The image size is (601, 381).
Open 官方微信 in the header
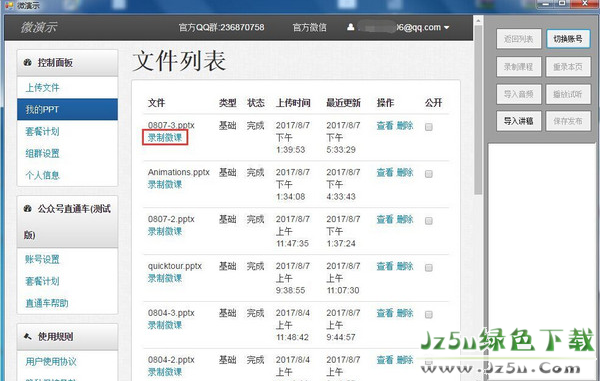click(x=309, y=28)
